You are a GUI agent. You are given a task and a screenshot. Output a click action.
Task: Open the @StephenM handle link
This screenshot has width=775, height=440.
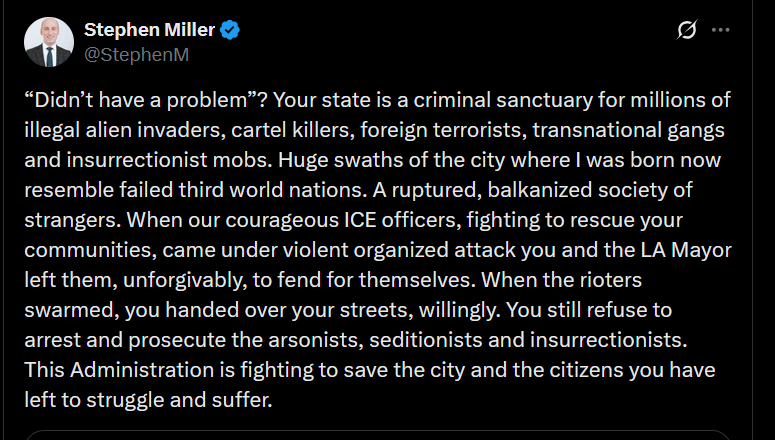(x=136, y=54)
